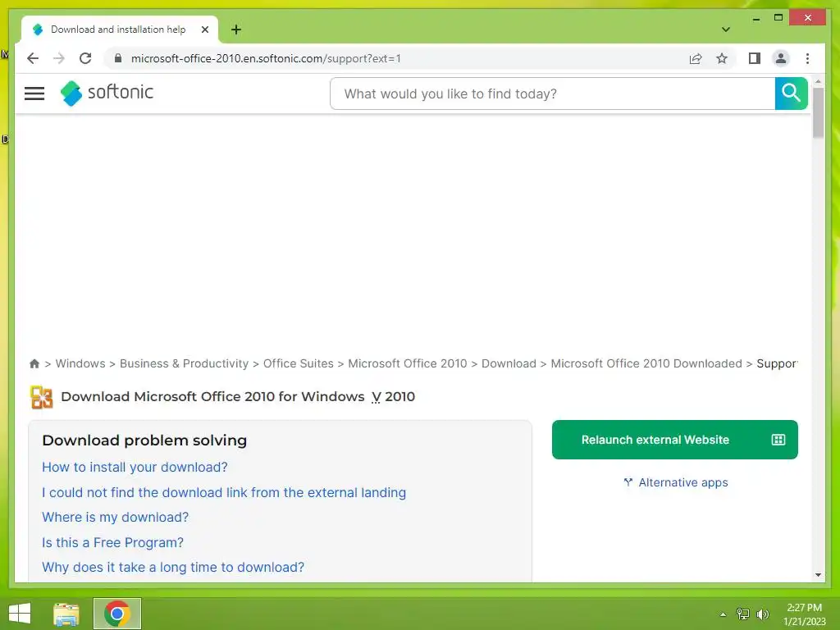Screen dimensions: 840x630
Task: Click the page scrollbar thumb
Action: pyautogui.click(x=818, y=112)
